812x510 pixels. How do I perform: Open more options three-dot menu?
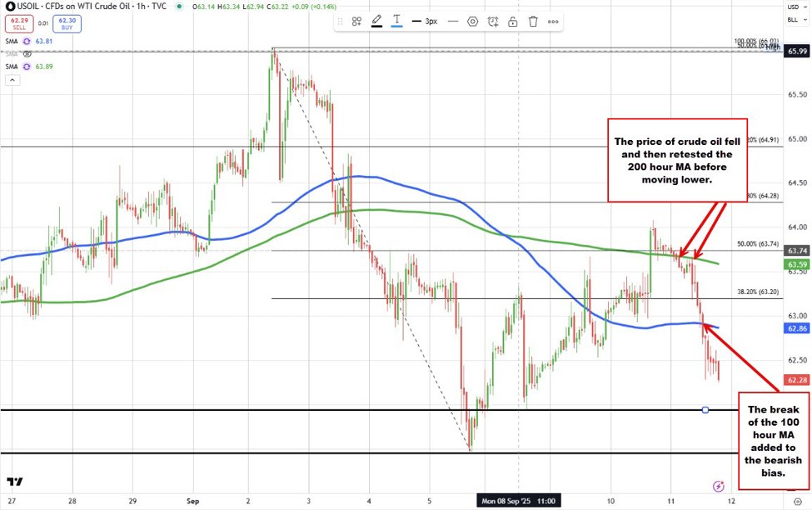553,22
